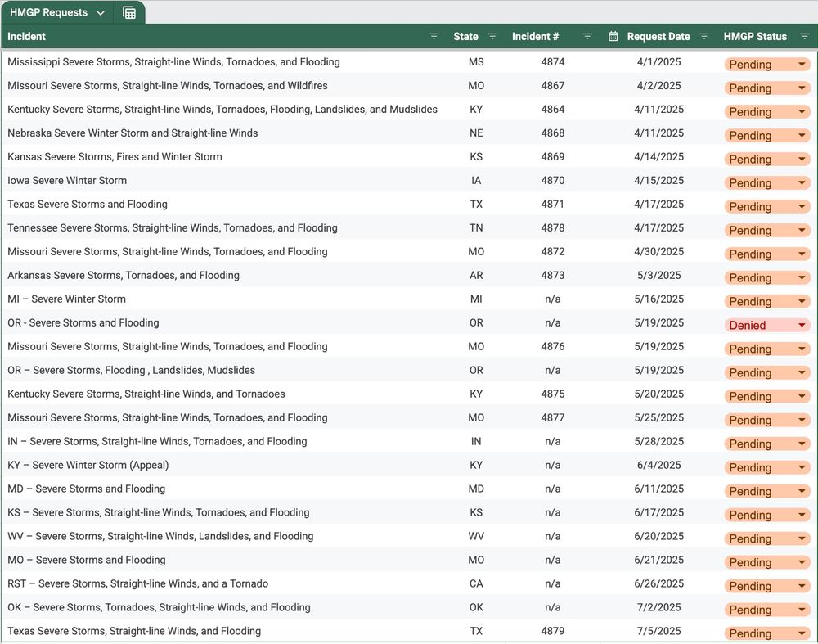The height and width of the screenshot is (644, 818).
Task: Open status dropdown for Mississippi incident 4874
Action: pyautogui.click(x=767, y=65)
